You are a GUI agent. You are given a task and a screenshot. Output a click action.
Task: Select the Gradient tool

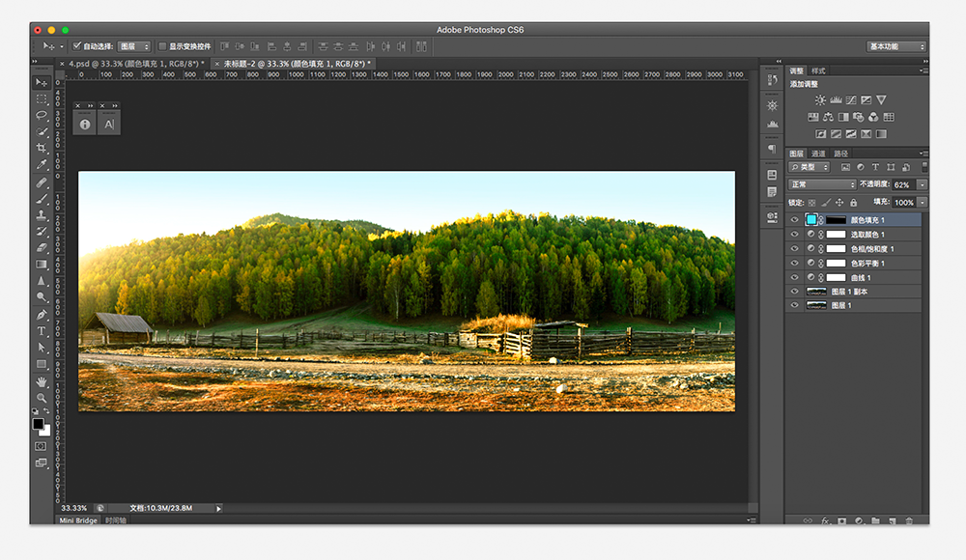pyautogui.click(x=42, y=265)
